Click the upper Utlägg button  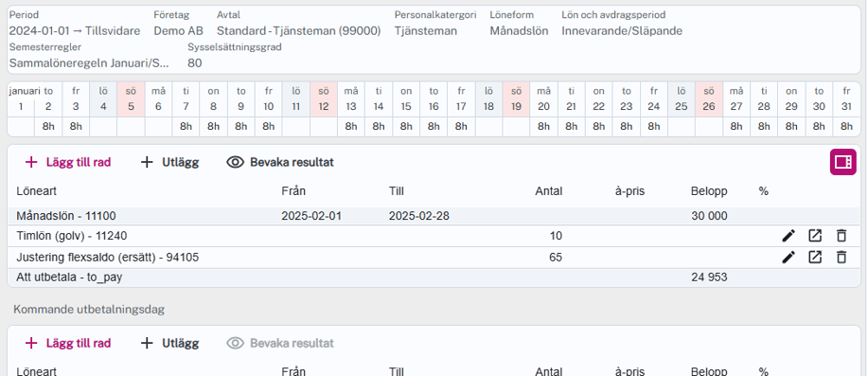(169, 162)
